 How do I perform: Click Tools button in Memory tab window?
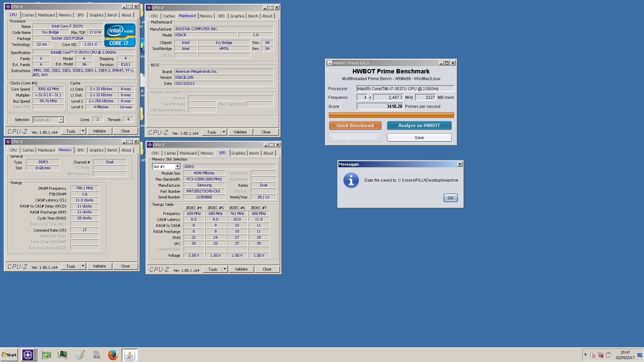tap(71, 266)
